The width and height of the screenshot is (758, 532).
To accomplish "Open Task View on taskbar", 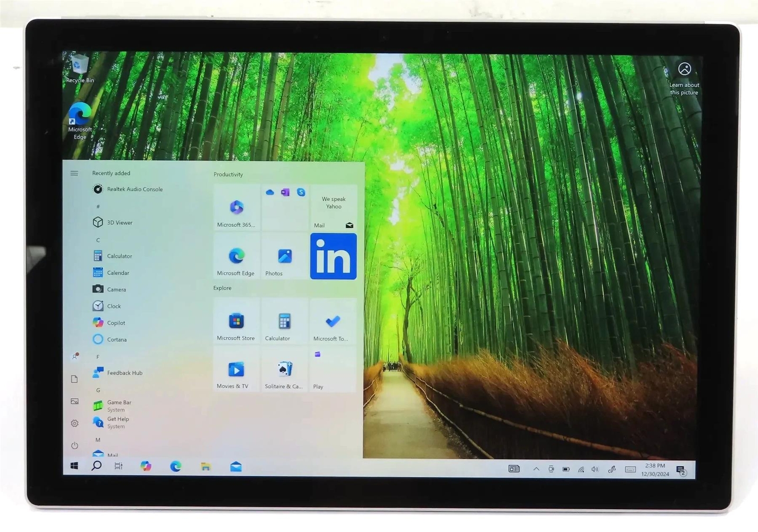I will 118,466.
